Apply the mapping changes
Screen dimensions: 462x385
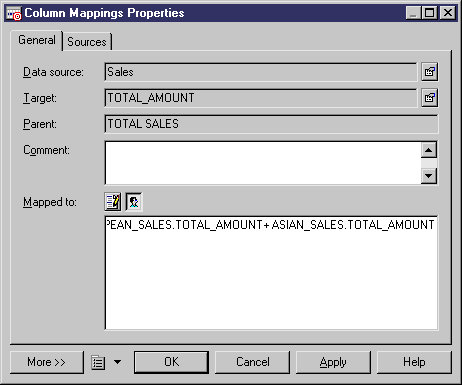pos(333,362)
